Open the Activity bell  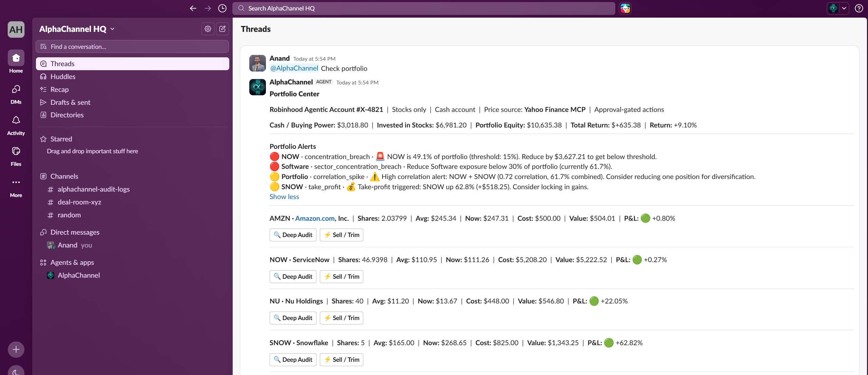[x=16, y=125]
